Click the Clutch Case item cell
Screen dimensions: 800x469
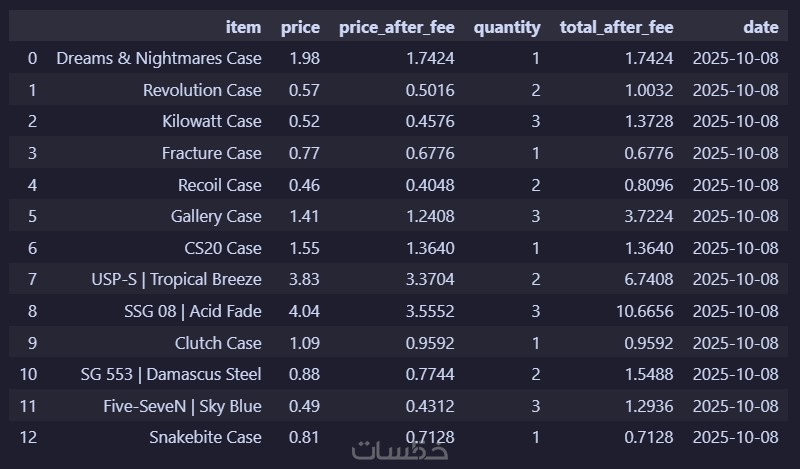(216, 343)
